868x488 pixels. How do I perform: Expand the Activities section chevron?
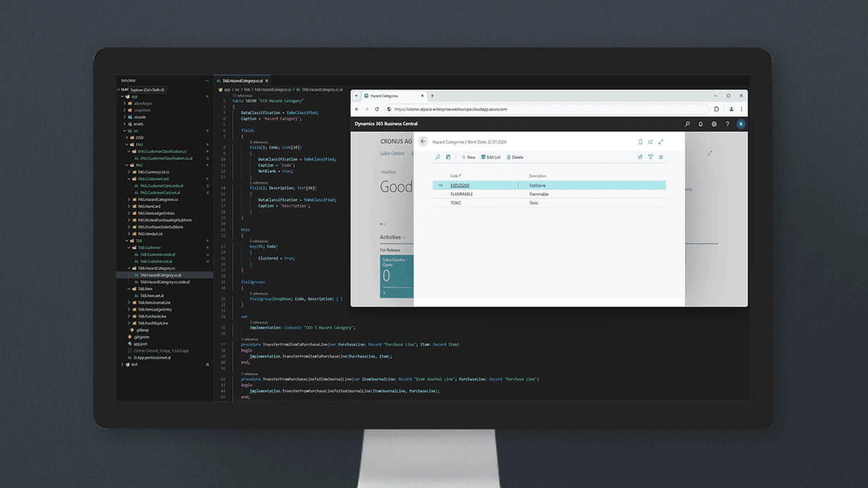pos(404,237)
